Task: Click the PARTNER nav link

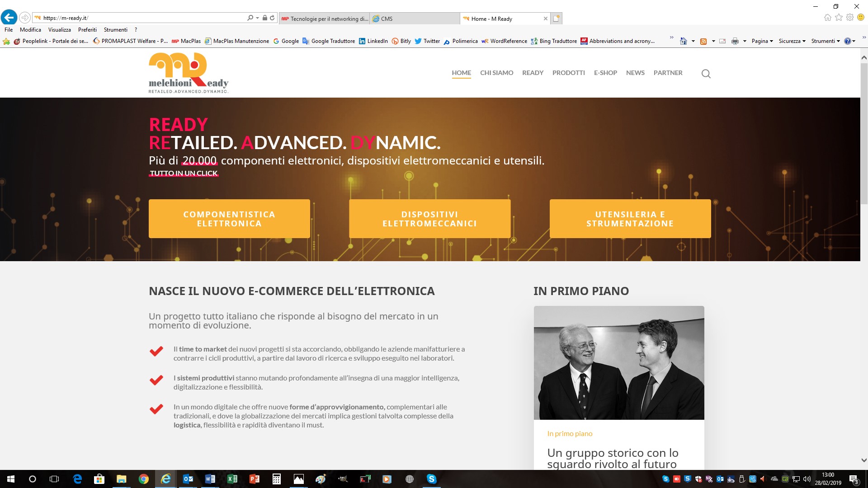Action: click(668, 73)
